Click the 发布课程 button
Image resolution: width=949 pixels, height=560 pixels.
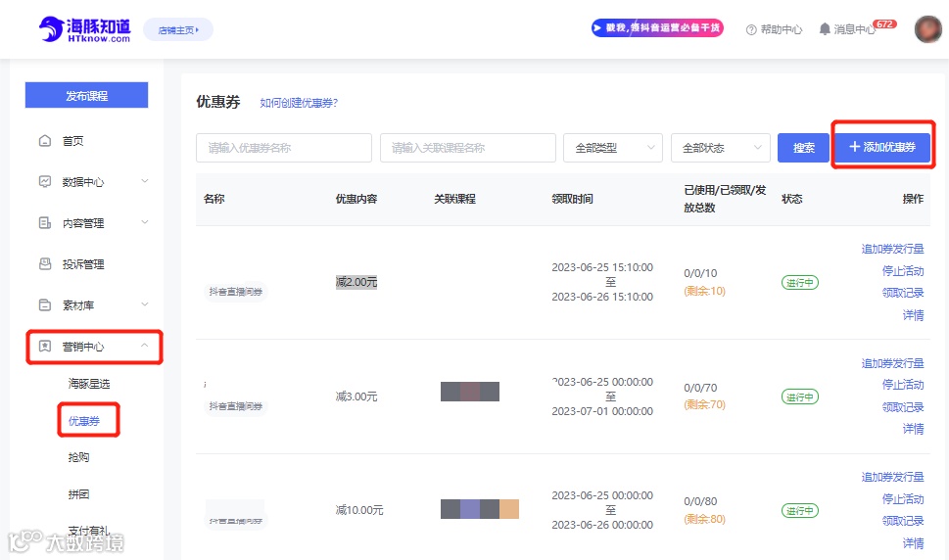click(x=86, y=95)
